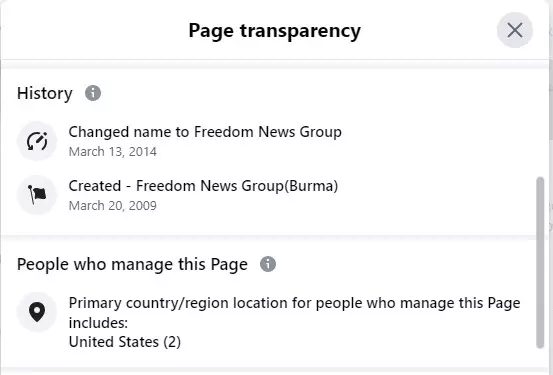Close the Page transparency dialog

coord(515,30)
